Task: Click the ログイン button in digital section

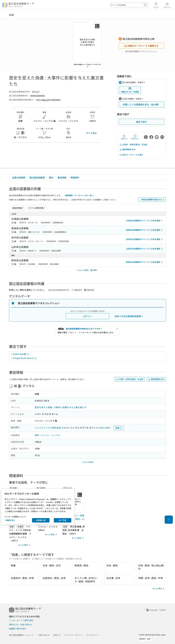Action: 87,316
